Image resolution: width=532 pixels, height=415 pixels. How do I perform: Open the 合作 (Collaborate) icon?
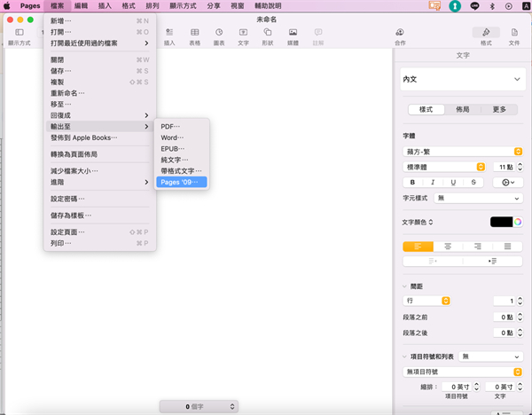pos(400,35)
